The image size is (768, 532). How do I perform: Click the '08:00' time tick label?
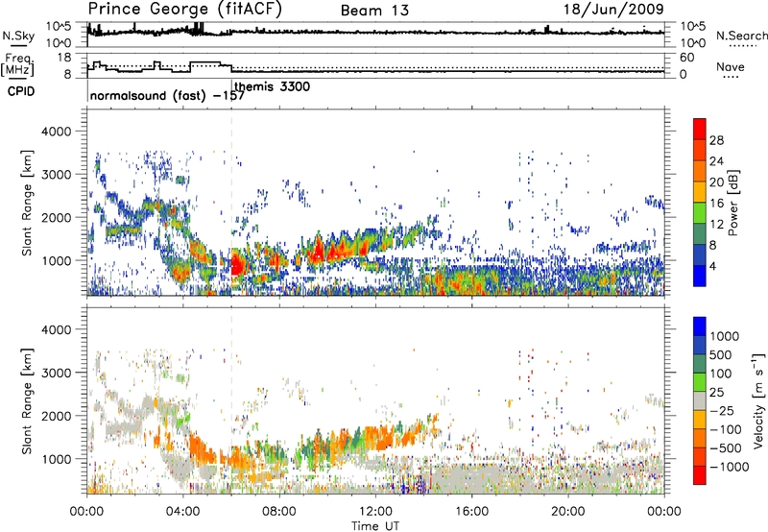pos(279,512)
